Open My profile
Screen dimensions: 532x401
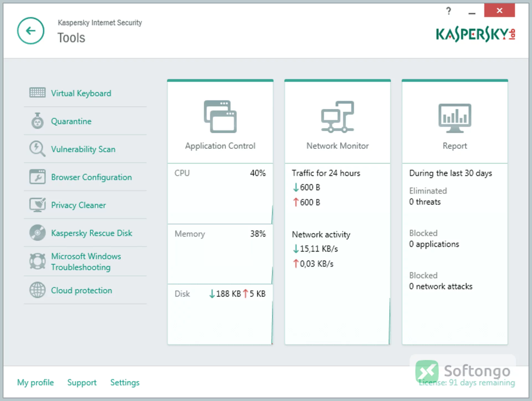tap(35, 382)
